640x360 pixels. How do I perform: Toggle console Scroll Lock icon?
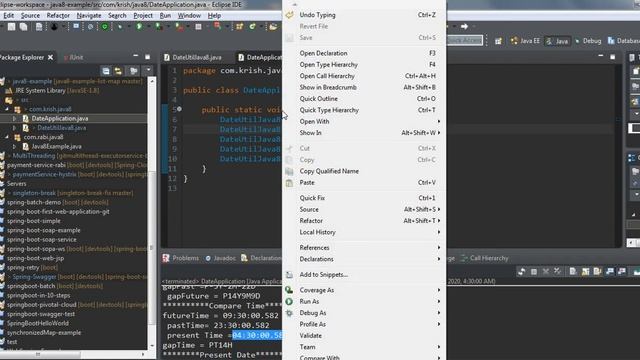pos(585,272)
